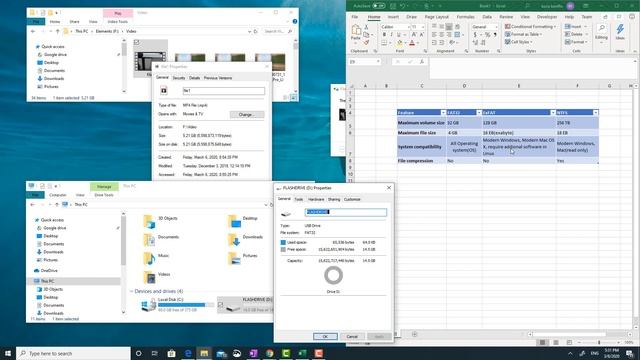Switch to the Tools tab in FLASHDRIVE Properties
The height and width of the screenshot is (360, 640).
299,200
